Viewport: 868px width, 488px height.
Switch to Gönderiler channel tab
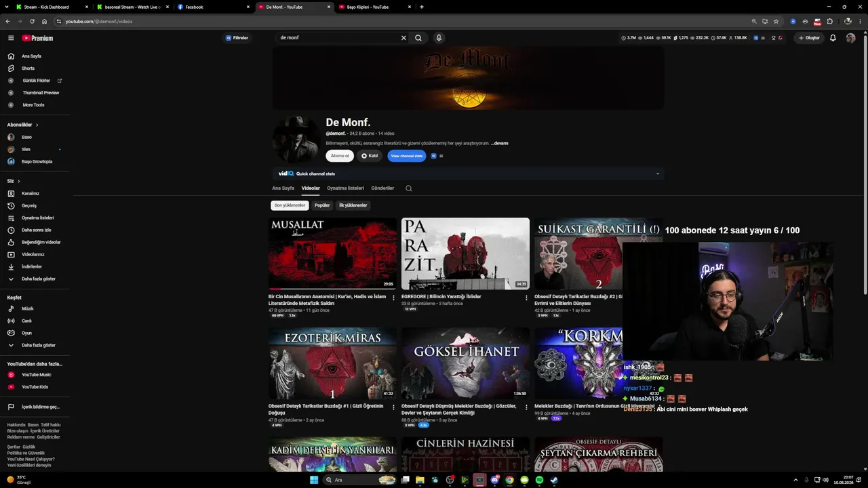coord(382,188)
